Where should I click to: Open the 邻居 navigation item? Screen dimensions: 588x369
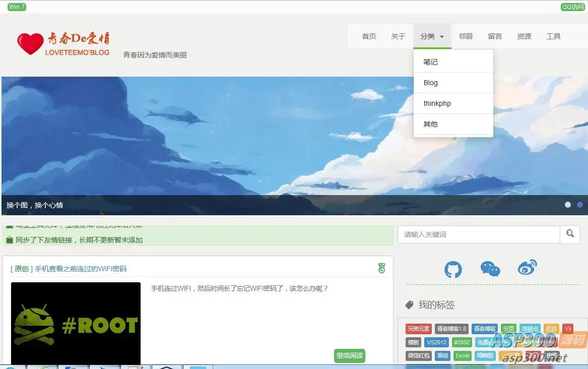click(466, 36)
